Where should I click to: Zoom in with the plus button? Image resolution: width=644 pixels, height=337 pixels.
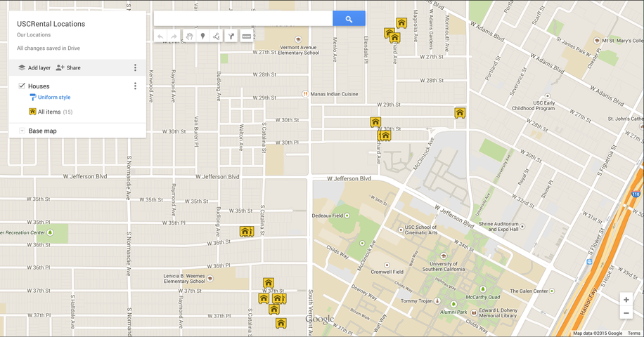pos(626,300)
